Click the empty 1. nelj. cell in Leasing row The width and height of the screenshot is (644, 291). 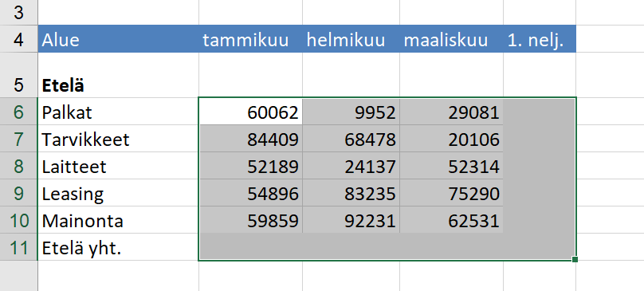540,193
